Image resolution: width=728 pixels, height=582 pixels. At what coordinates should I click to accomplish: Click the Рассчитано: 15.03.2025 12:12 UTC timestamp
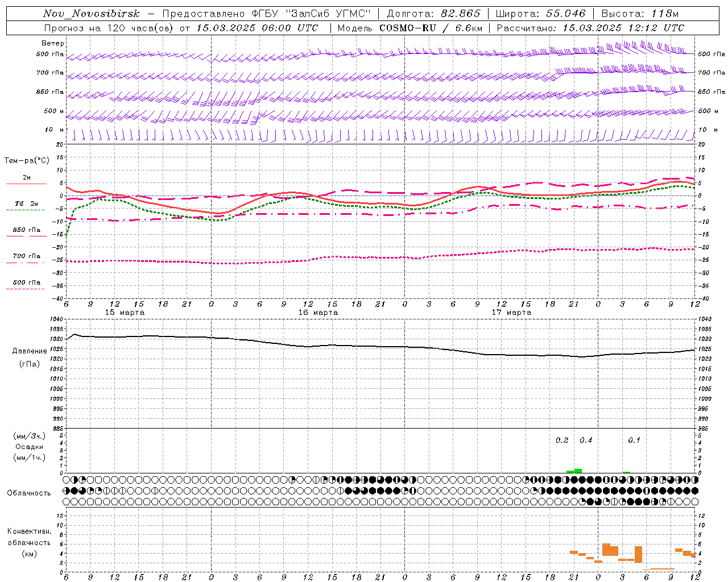(x=590, y=28)
